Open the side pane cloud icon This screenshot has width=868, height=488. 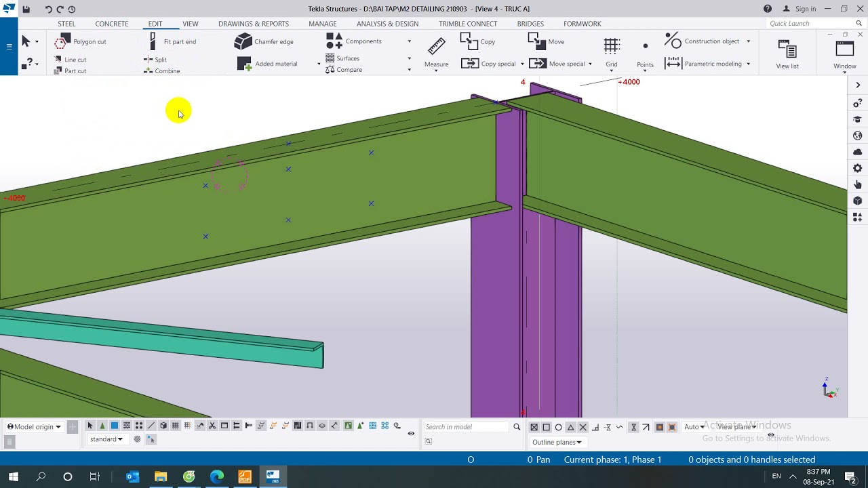858,152
